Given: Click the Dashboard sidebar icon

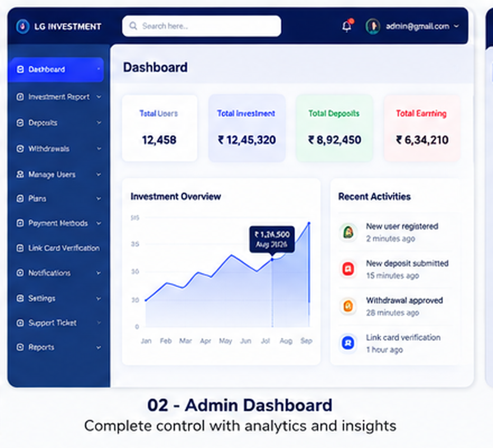Looking at the screenshot, I should 20,69.
